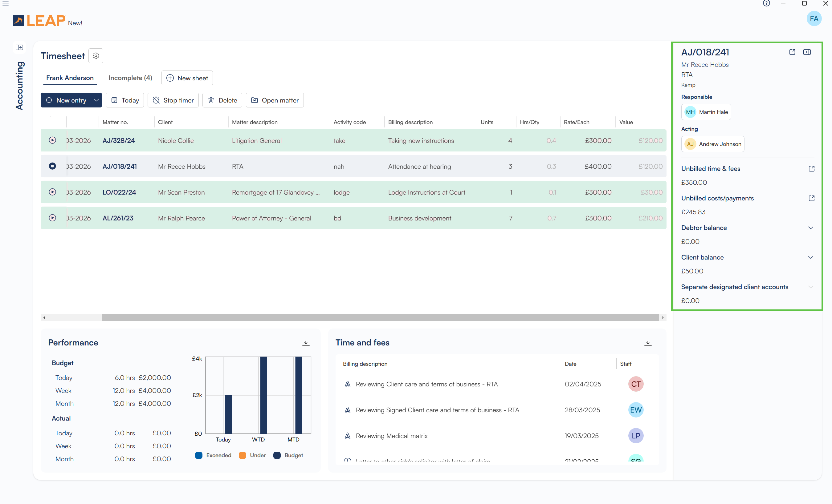Viewport: 832px width, 504px height.
Task: Pop out matter AJ/018/241 details
Action: (792, 52)
